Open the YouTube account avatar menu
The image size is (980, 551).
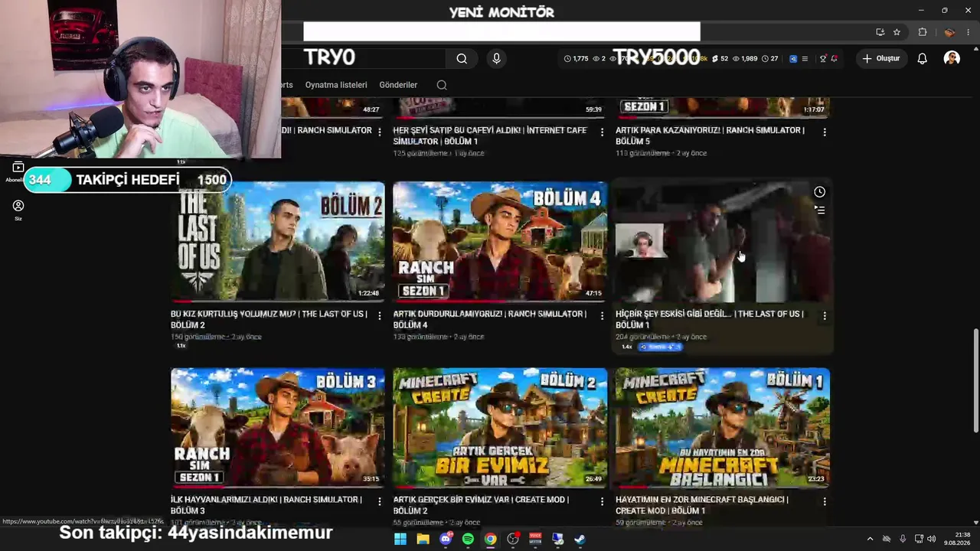pos(952,58)
